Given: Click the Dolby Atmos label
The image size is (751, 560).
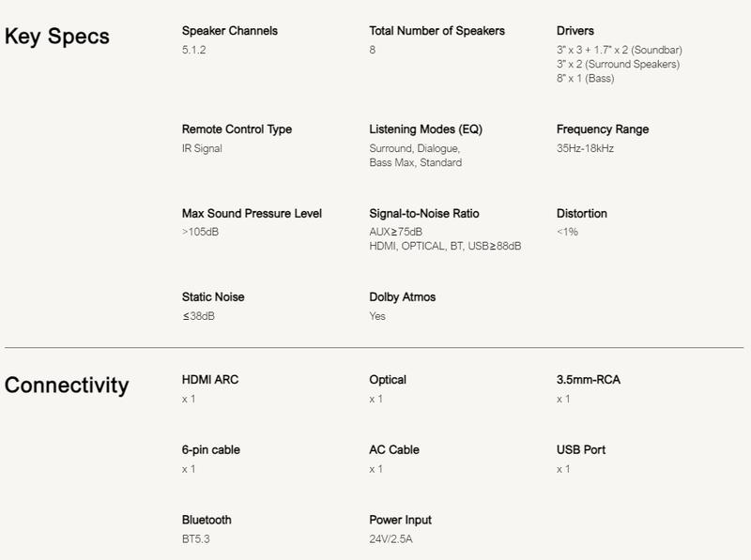Looking at the screenshot, I should click(x=402, y=297).
